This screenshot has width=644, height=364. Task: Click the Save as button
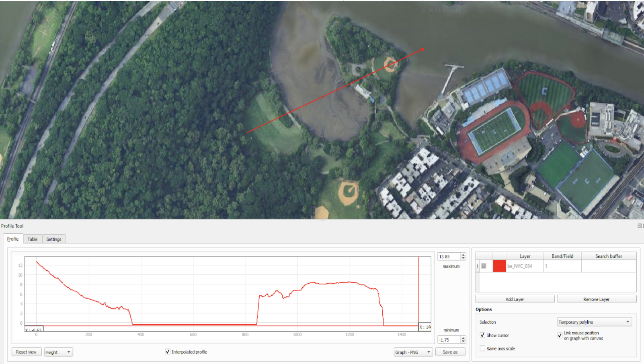point(450,352)
